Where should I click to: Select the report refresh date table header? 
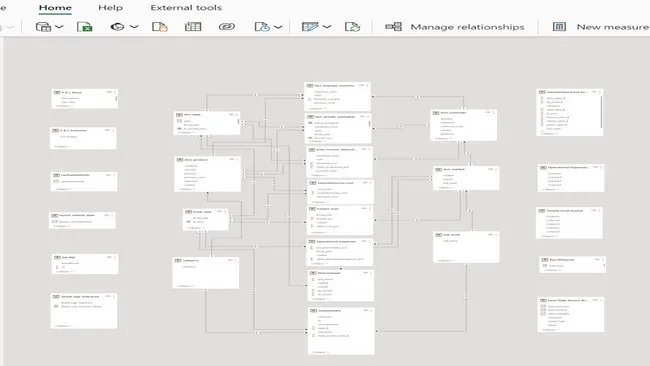[x=82, y=215]
